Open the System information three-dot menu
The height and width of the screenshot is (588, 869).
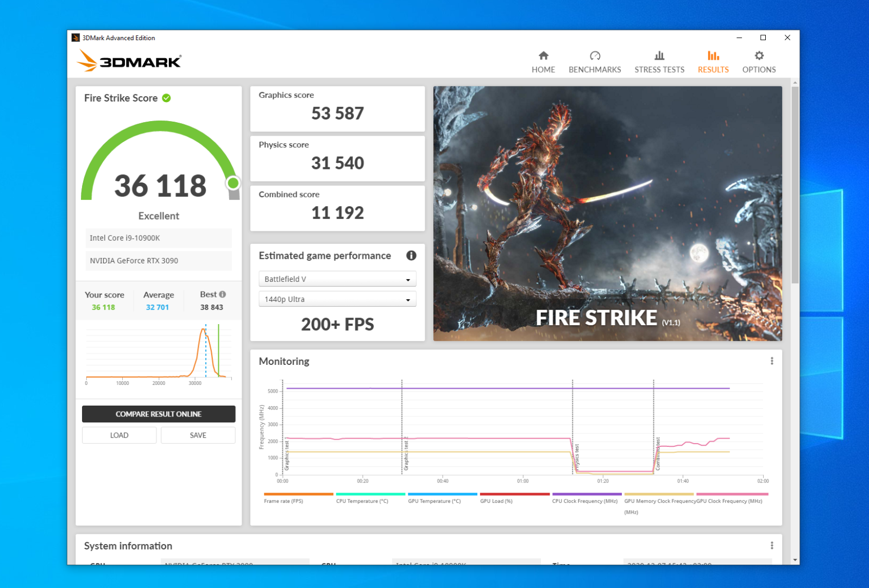tap(772, 546)
